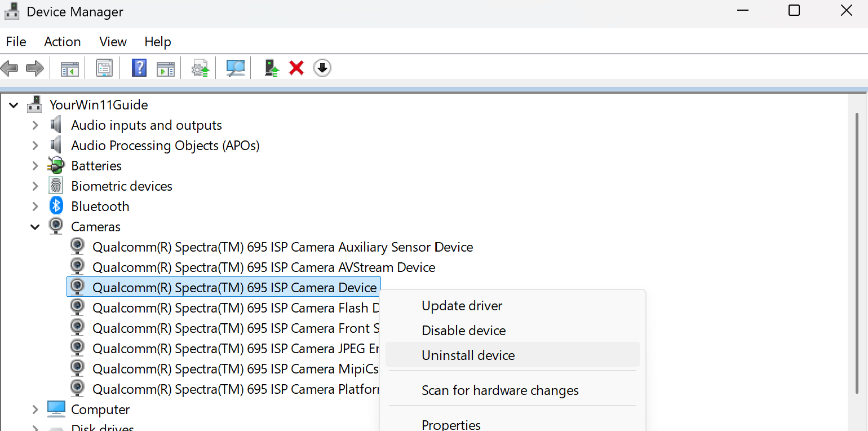The image size is (868, 431).
Task: Collapse the Cameras category
Action: pos(35,227)
